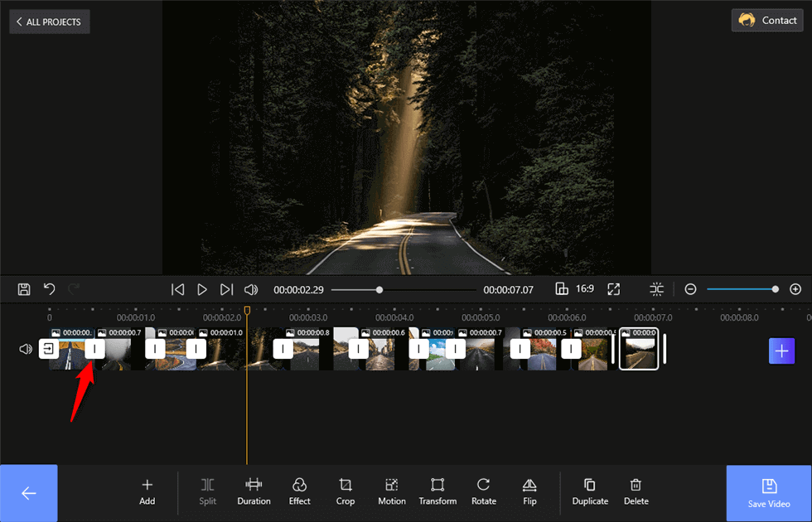Go back to ALL PROJECTS
Image resolution: width=812 pixels, height=522 pixels.
coord(50,22)
